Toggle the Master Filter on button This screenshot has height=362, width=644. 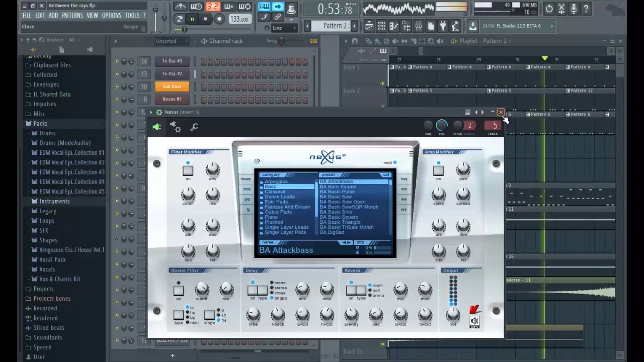178,291
